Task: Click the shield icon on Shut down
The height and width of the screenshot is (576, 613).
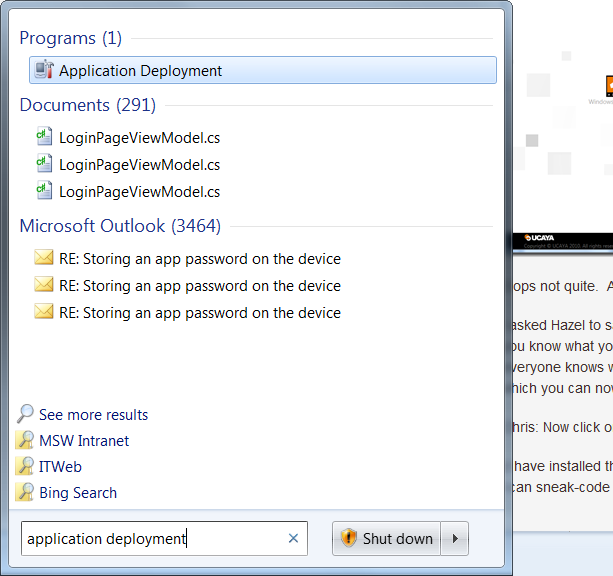Action: 349,539
